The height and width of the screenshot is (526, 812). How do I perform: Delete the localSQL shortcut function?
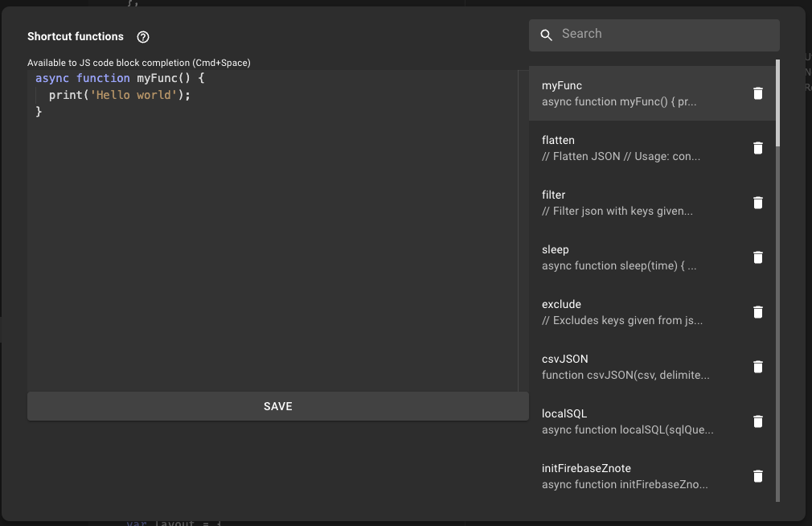pyautogui.click(x=757, y=421)
